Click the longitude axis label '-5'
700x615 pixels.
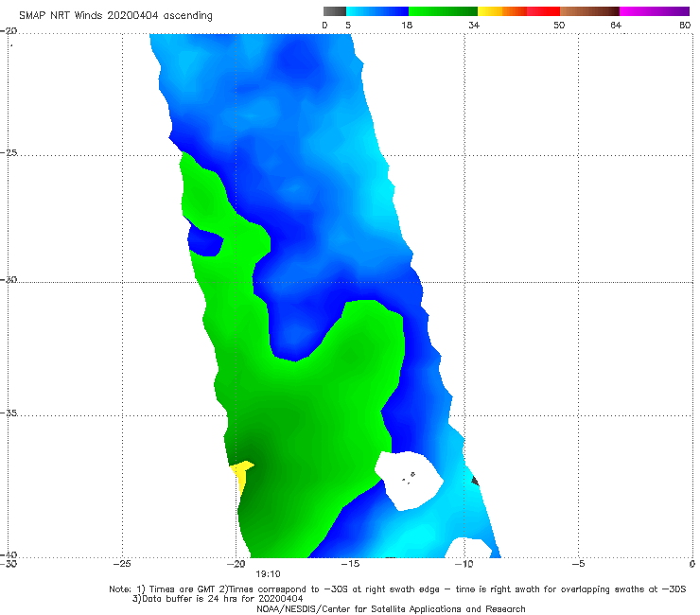tap(579, 564)
